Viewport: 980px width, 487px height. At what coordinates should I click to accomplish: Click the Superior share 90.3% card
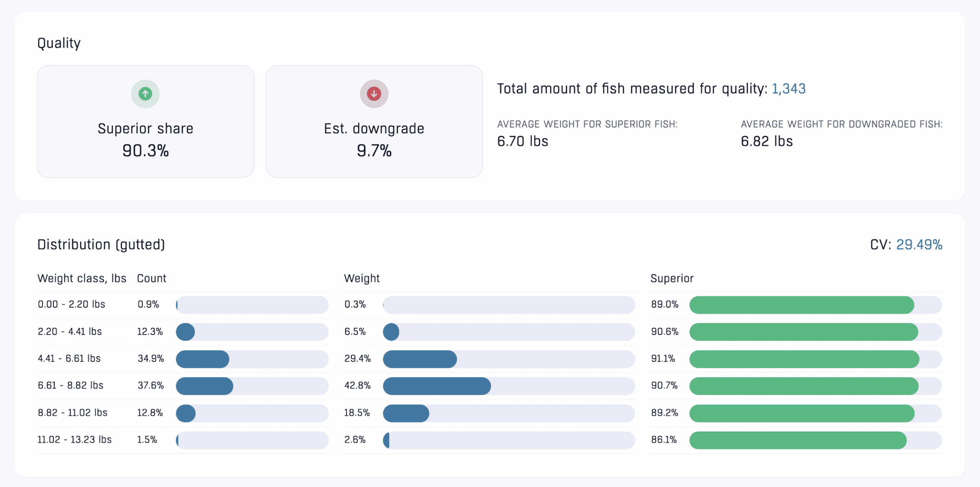[145, 140]
